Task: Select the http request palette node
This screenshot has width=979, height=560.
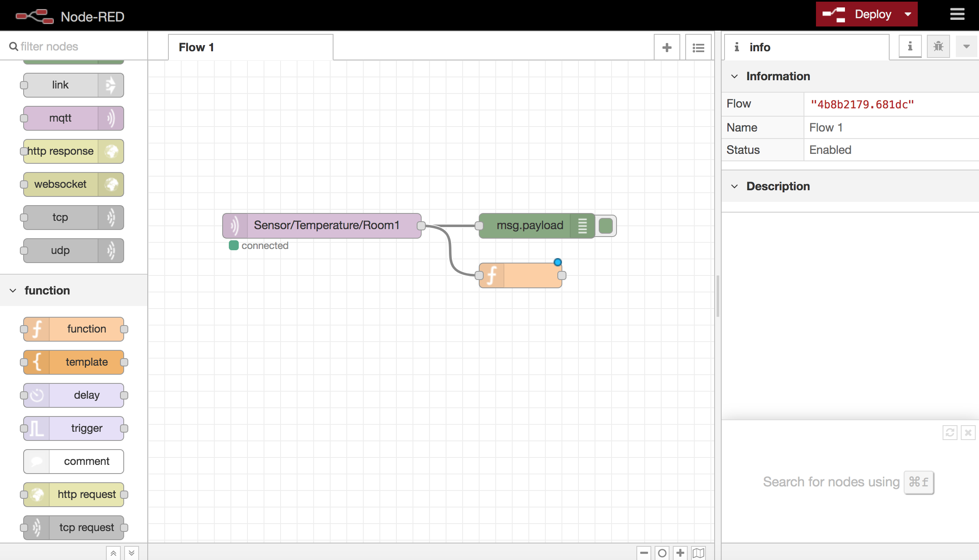Action: click(x=74, y=495)
